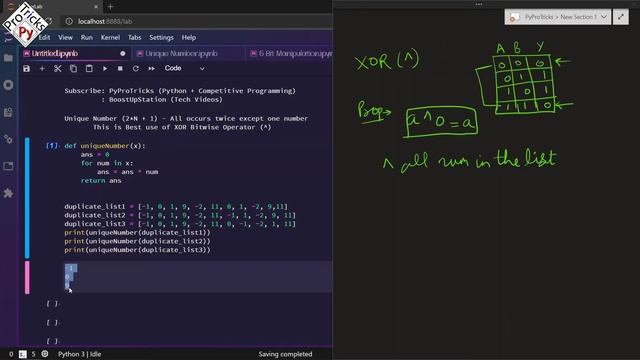
Task: Open a new browser tab with plus
Action: 110,7
